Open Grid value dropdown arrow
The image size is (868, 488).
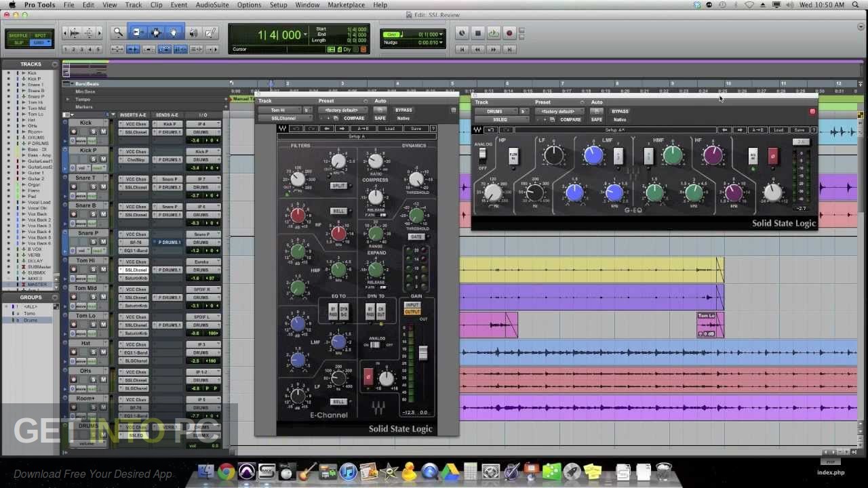[441, 34]
